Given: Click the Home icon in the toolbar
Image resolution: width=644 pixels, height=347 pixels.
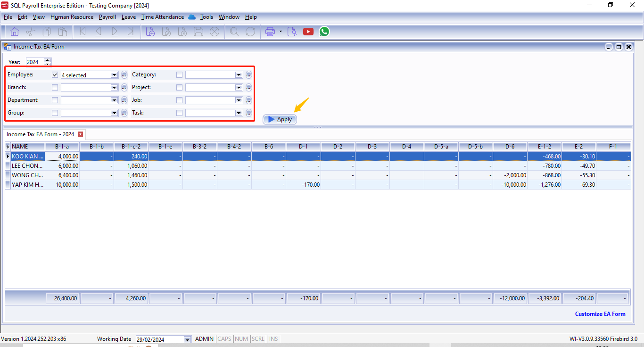Looking at the screenshot, I should click(x=15, y=32).
